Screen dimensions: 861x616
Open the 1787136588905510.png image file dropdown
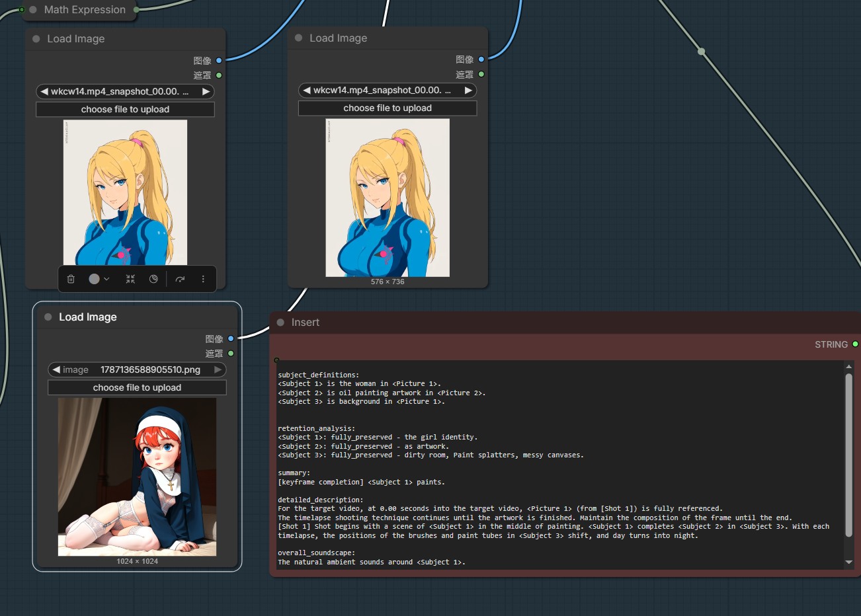137,369
